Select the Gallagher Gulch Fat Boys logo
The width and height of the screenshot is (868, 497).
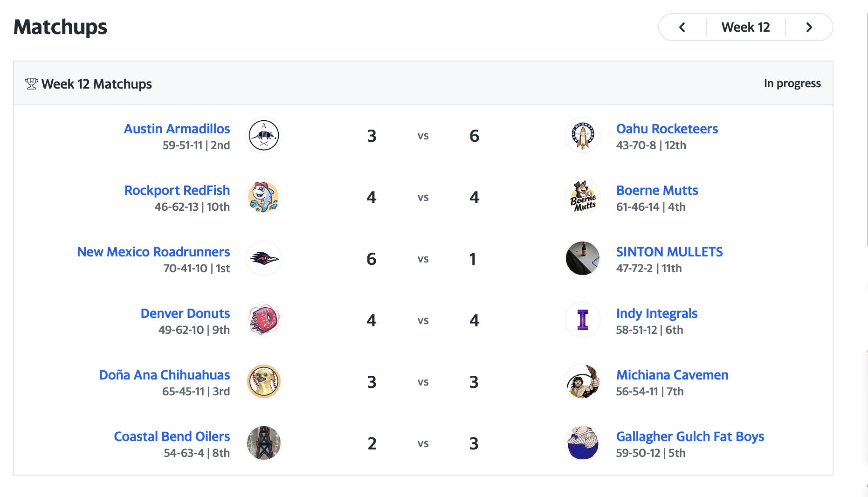[583, 443]
